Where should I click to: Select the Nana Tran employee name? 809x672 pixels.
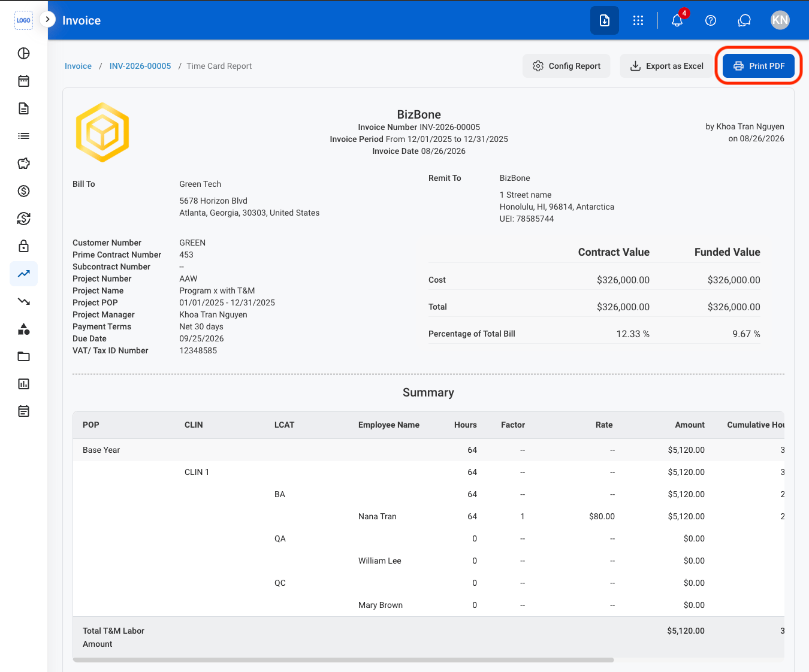tap(378, 516)
